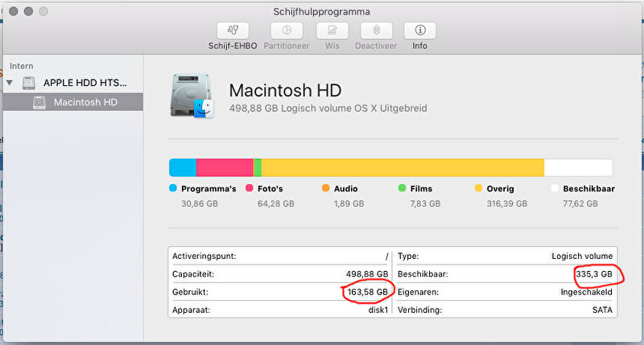The width and height of the screenshot is (644, 345).
Task: Click the Macintosh HD volume icon in sidebar
Action: (x=39, y=102)
